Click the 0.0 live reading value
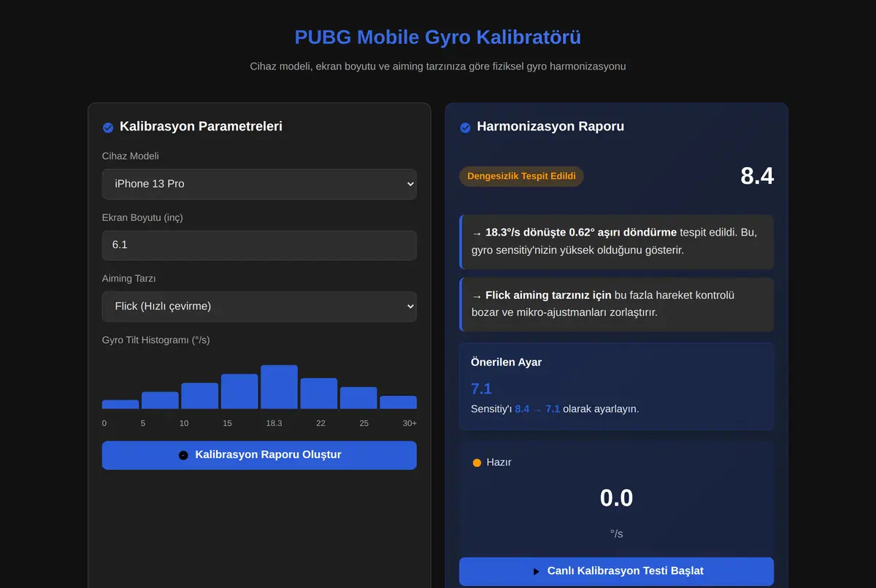 point(616,498)
